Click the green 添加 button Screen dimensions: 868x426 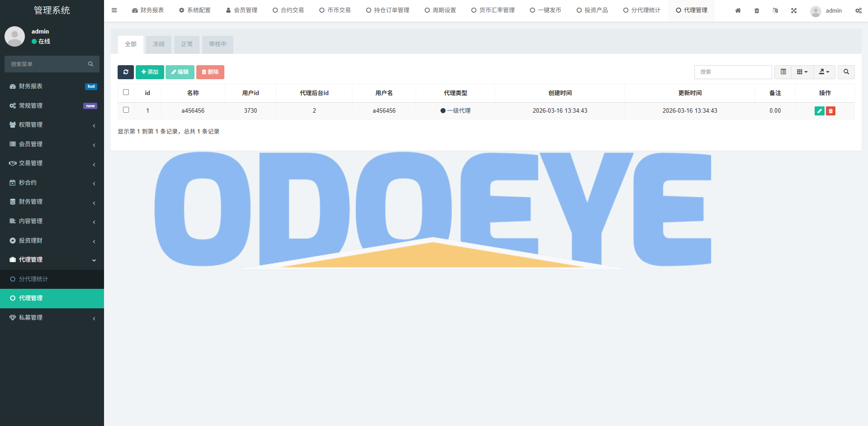150,72
